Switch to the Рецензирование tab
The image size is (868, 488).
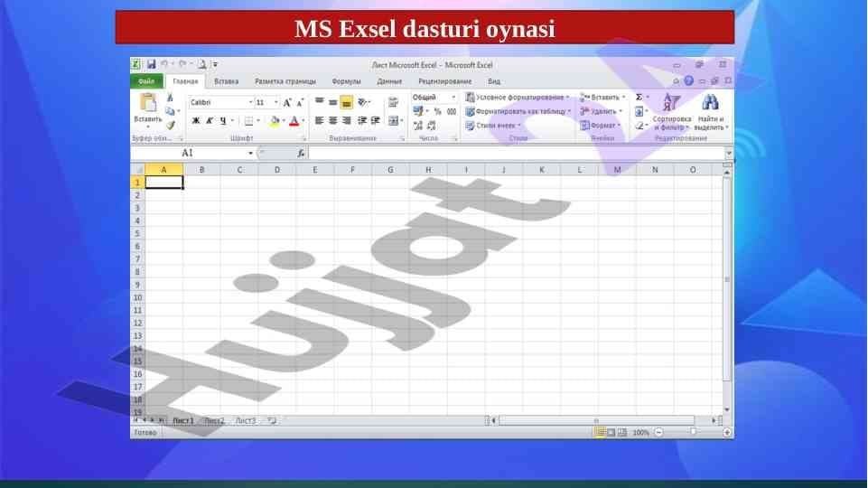[x=445, y=80]
